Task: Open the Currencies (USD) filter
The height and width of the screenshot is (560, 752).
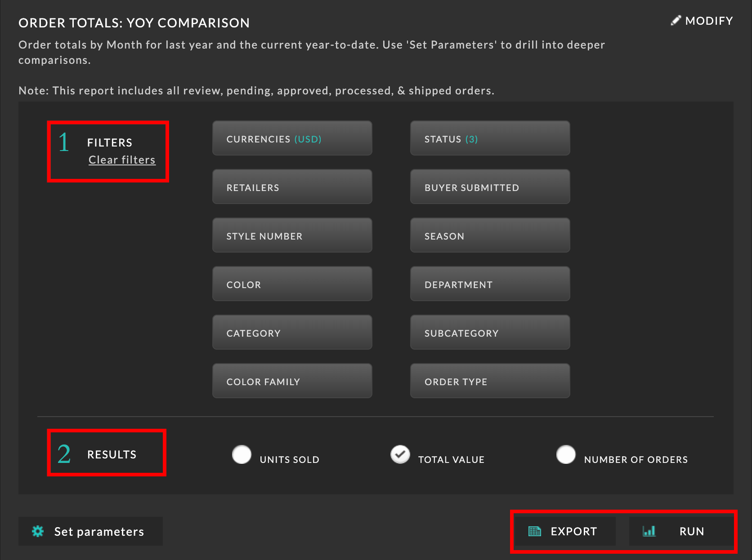Action: [292, 138]
